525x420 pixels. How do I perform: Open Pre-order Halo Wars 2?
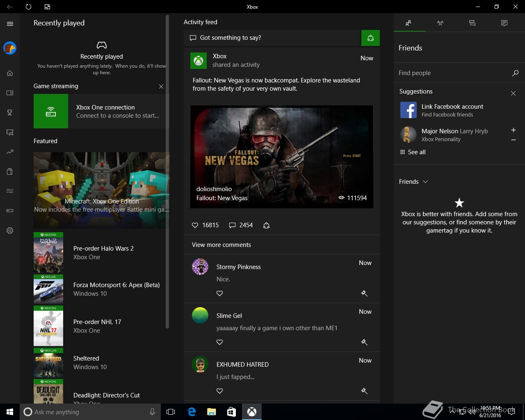(x=101, y=253)
